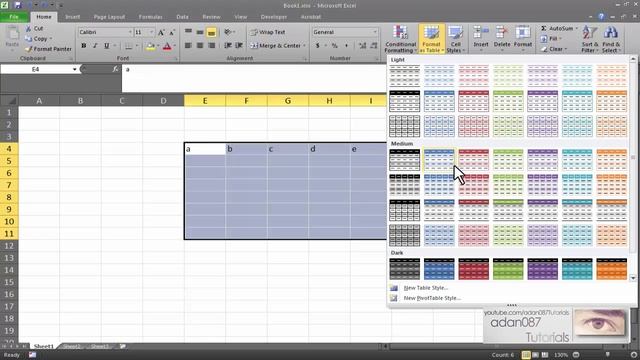The height and width of the screenshot is (360, 640).
Task: Click the Borders icon
Action: pyautogui.click(x=129, y=47)
